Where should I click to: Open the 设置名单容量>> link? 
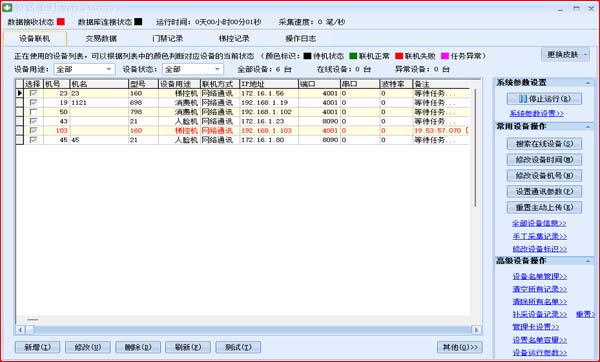pos(540,340)
